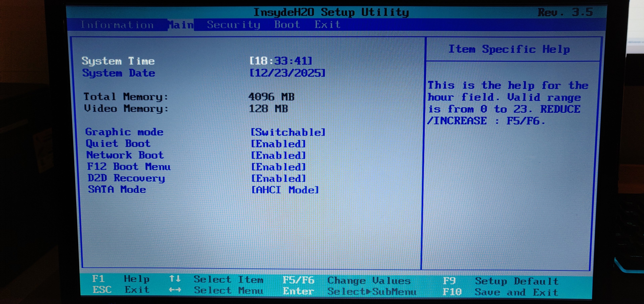
Task: Click the System Date value field
Action: [287, 73]
